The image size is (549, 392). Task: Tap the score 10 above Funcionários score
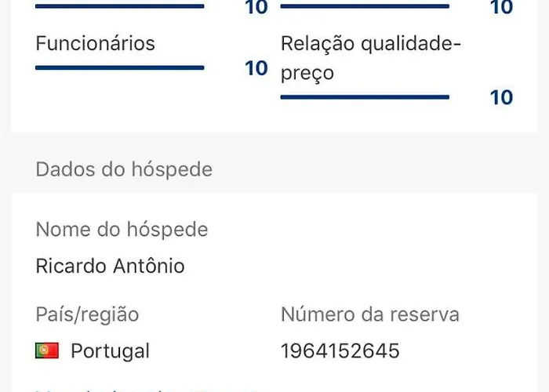pos(256,8)
